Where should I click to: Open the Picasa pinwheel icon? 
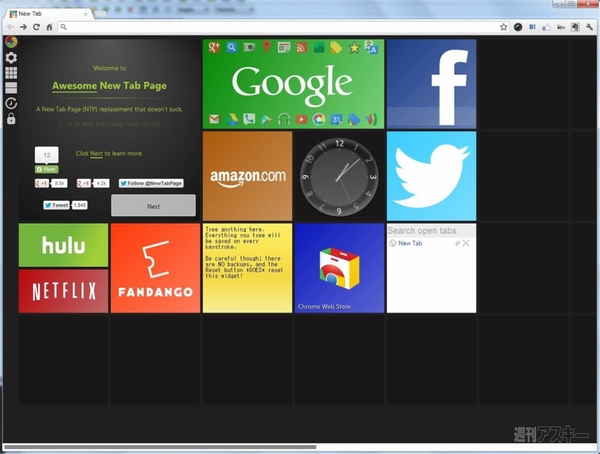click(319, 119)
